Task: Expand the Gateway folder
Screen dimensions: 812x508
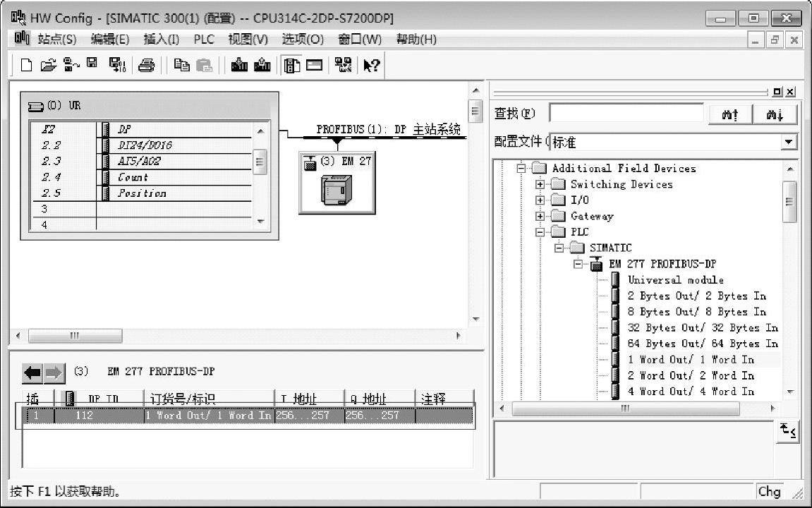Action: click(x=540, y=217)
